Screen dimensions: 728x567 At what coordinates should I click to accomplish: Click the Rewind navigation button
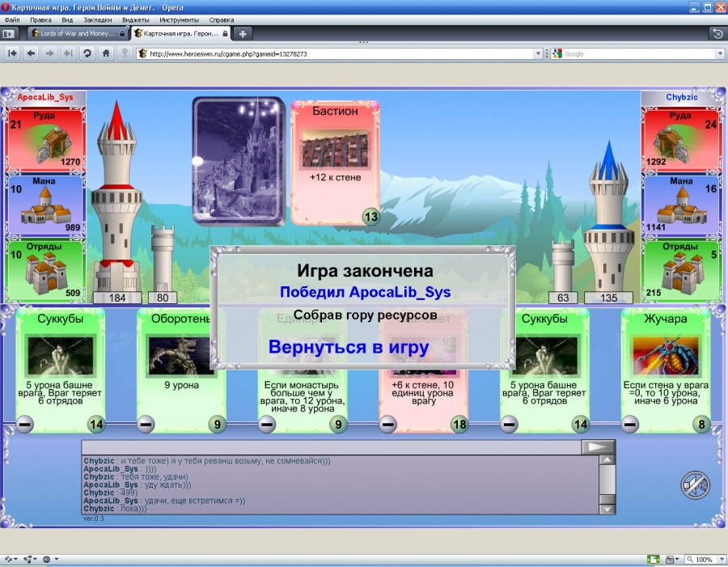click(x=12, y=53)
